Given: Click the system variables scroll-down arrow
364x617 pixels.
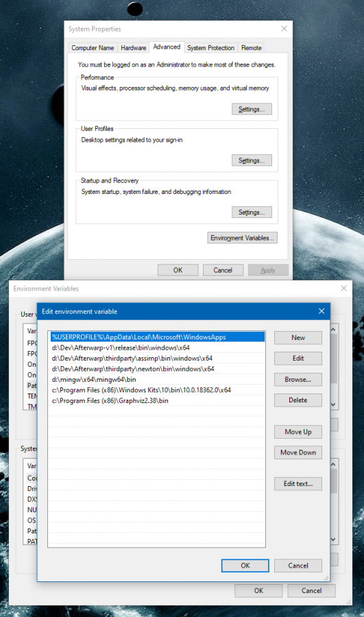Looking at the screenshot, I should (333, 540).
